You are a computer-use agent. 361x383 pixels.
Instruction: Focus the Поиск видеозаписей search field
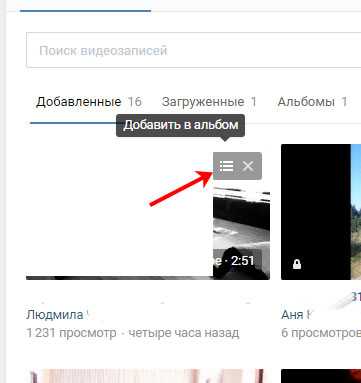pyautogui.click(x=193, y=50)
